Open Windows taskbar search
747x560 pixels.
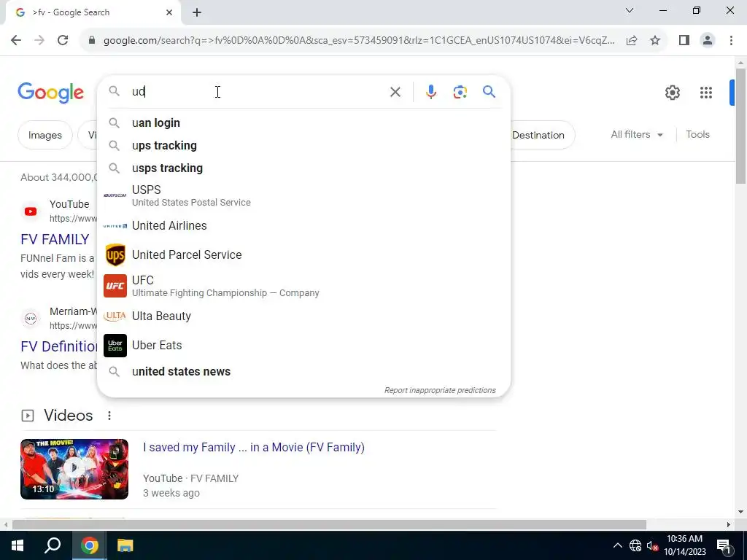tap(53, 545)
